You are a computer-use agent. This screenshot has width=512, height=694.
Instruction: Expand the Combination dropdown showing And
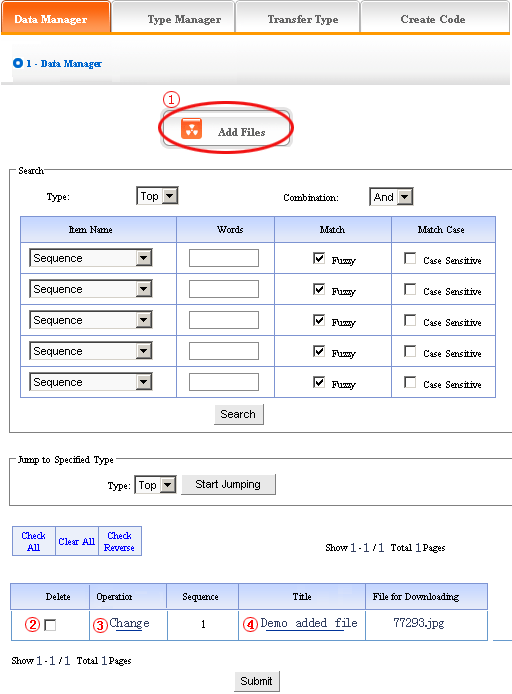pos(391,197)
